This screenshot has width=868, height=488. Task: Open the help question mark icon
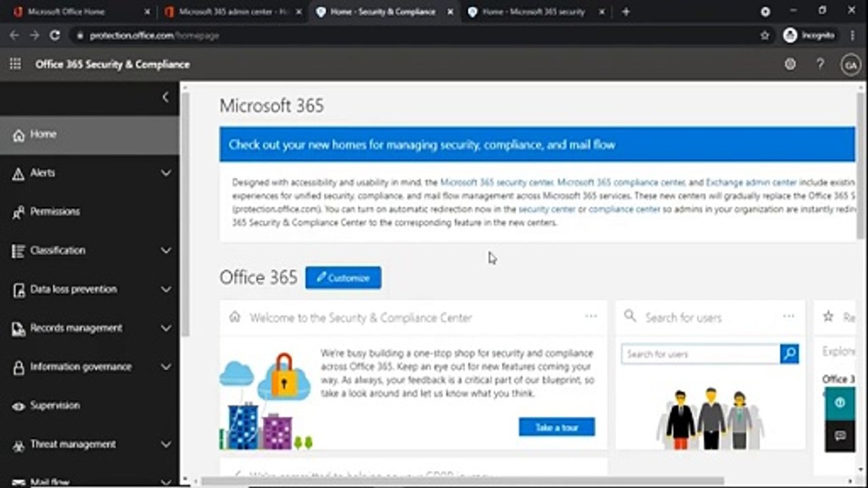click(821, 64)
